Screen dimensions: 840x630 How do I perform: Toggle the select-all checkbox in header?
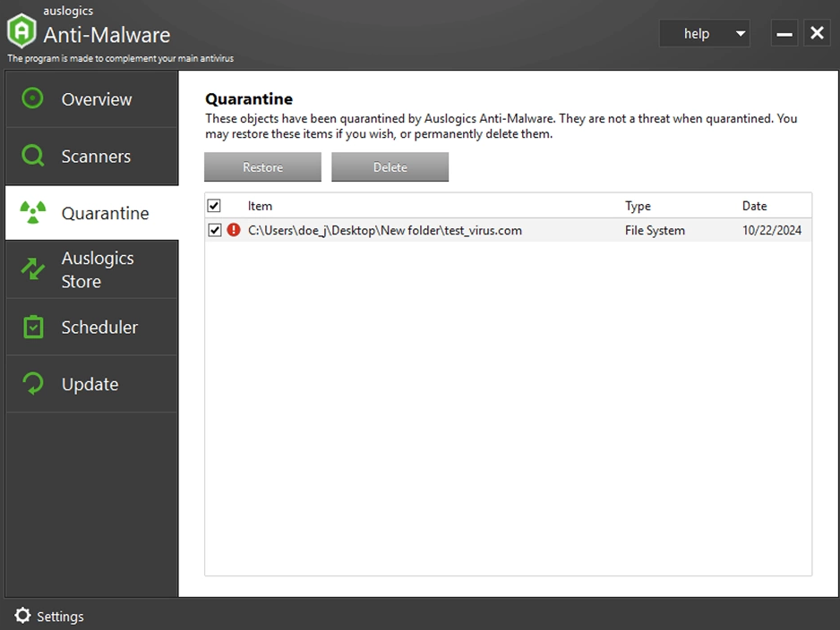point(214,206)
